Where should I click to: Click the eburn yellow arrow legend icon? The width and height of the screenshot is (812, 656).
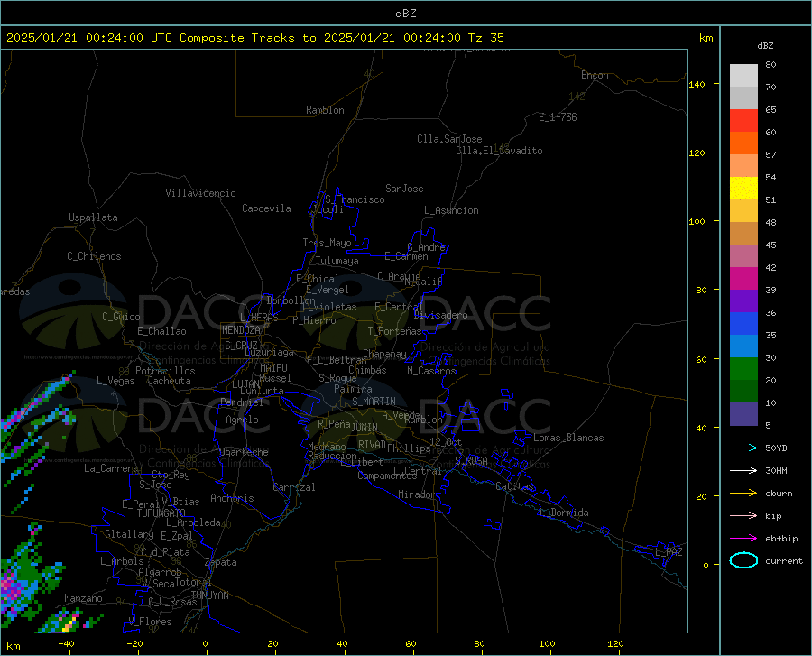(x=743, y=493)
